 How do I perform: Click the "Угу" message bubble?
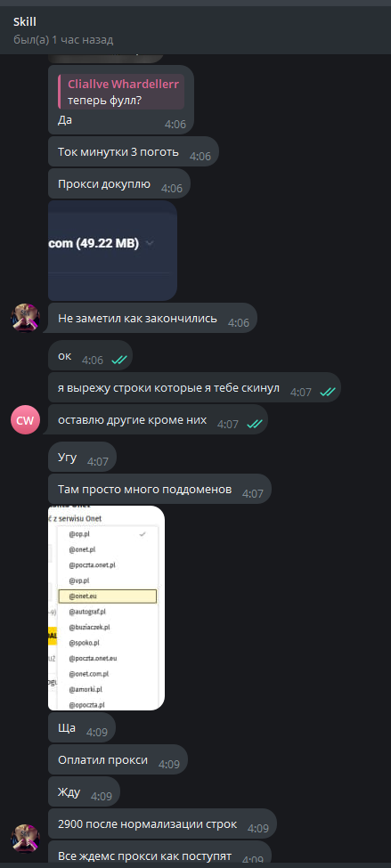[x=83, y=457]
